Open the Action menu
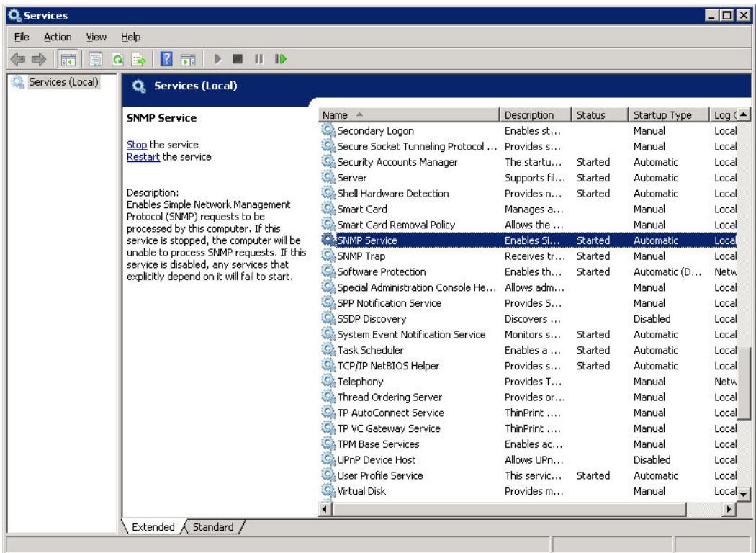 tap(58, 37)
